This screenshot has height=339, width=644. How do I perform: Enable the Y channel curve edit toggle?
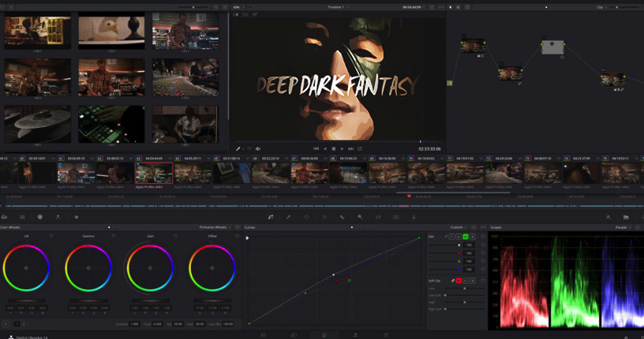[x=451, y=237]
